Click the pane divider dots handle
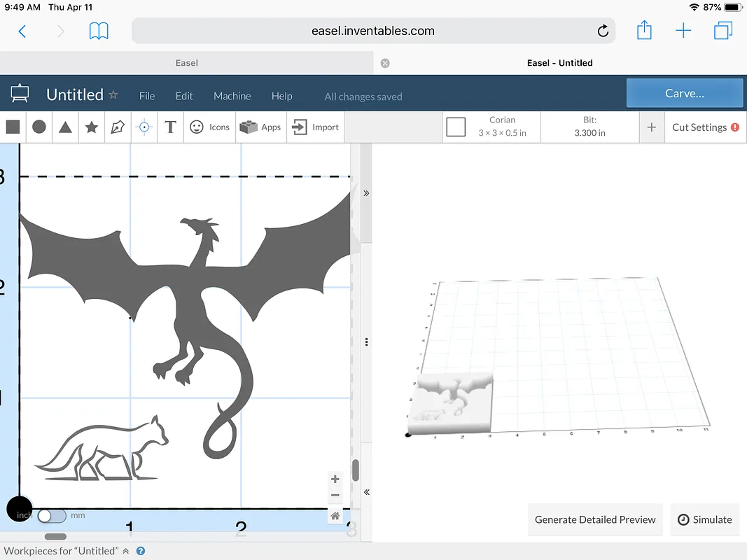The height and width of the screenshot is (560, 747). click(366, 342)
